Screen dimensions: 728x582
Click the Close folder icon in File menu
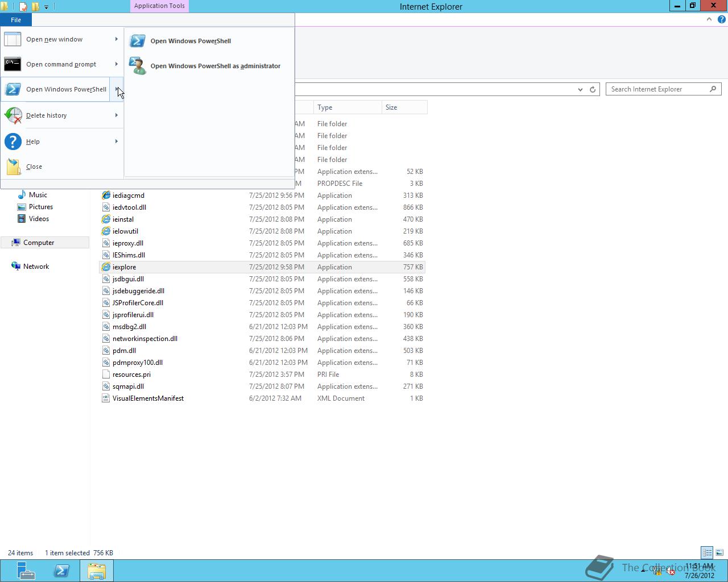[14, 167]
